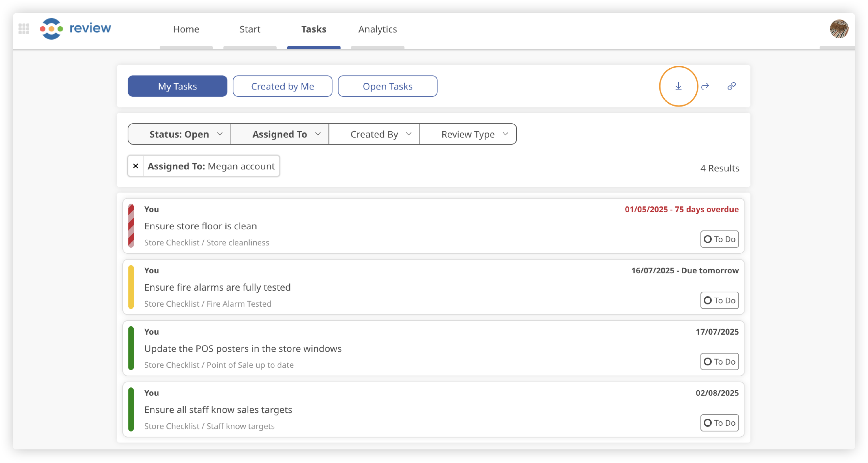
Task: Expand the Status: Open dropdown
Action: 179,134
